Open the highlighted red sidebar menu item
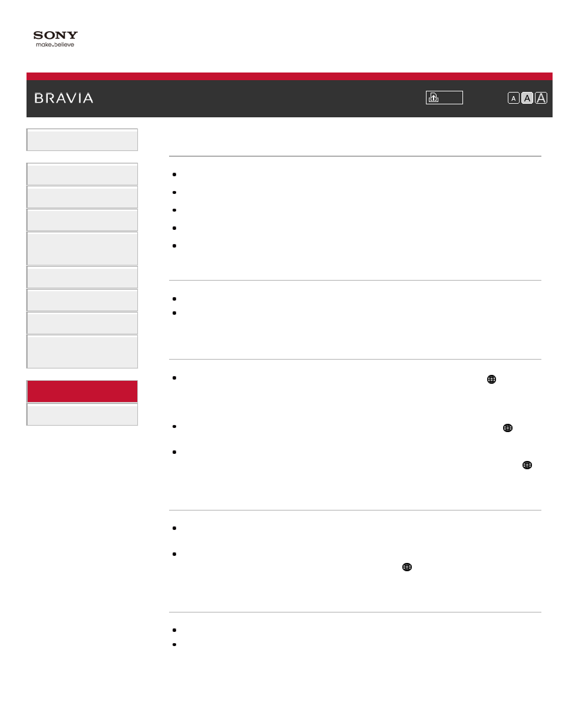The width and height of the screenshot is (562, 728). 82,391
